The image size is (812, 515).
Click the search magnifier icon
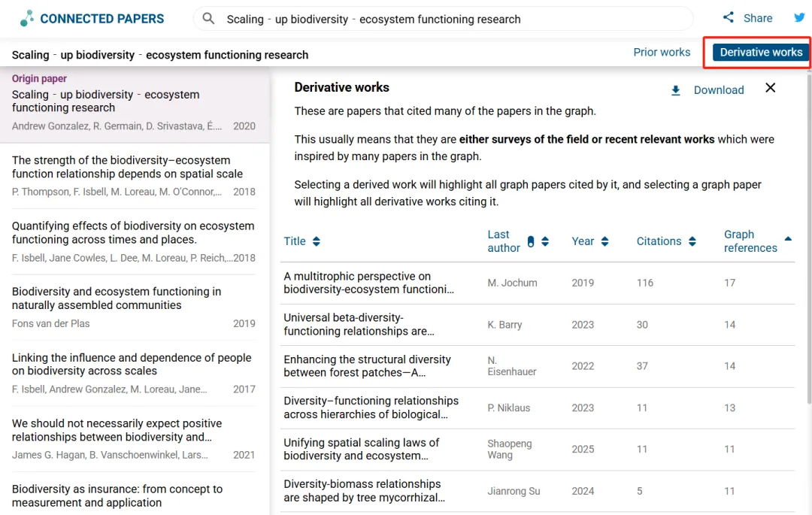click(209, 19)
